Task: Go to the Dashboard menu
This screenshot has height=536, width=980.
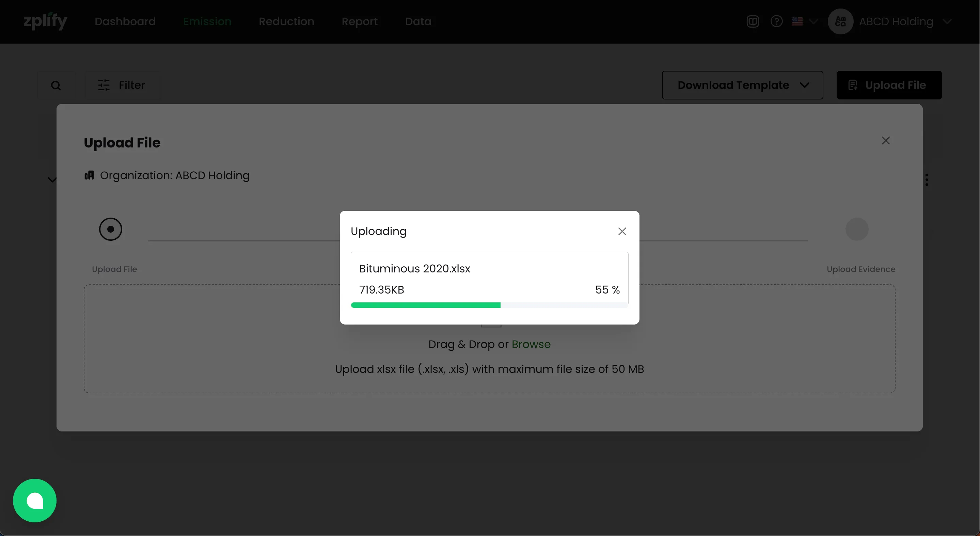Action: point(125,21)
